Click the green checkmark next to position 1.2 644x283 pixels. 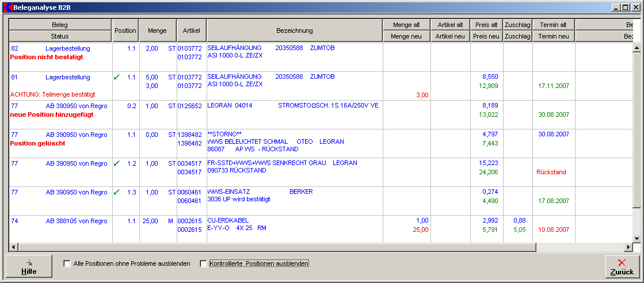(117, 163)
